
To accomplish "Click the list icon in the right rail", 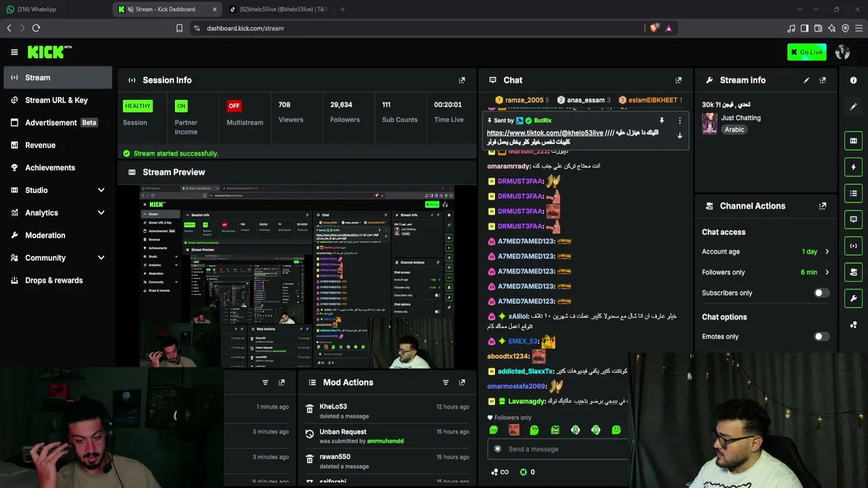I will [x=853, y=193].
